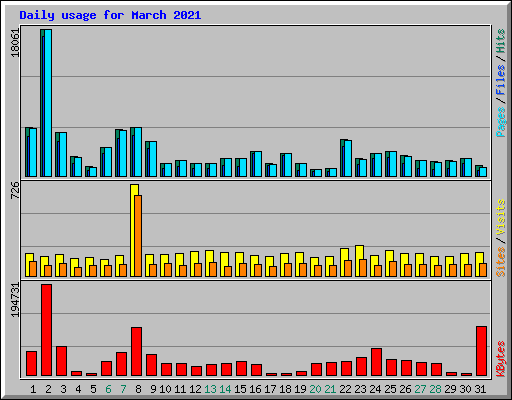
Task: Click day 23 on the x-axis
Action: (x=360, y=389)
